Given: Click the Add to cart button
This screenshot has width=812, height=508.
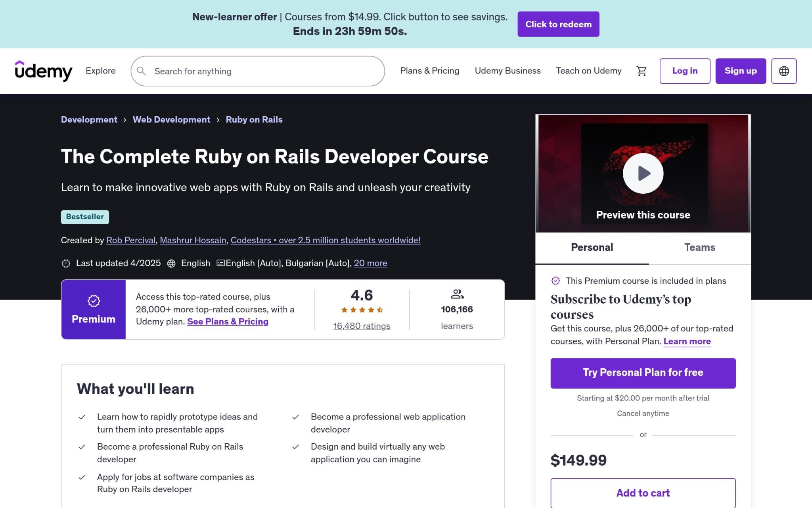Looking at the screenshot, I should click(x=643, y=493).
